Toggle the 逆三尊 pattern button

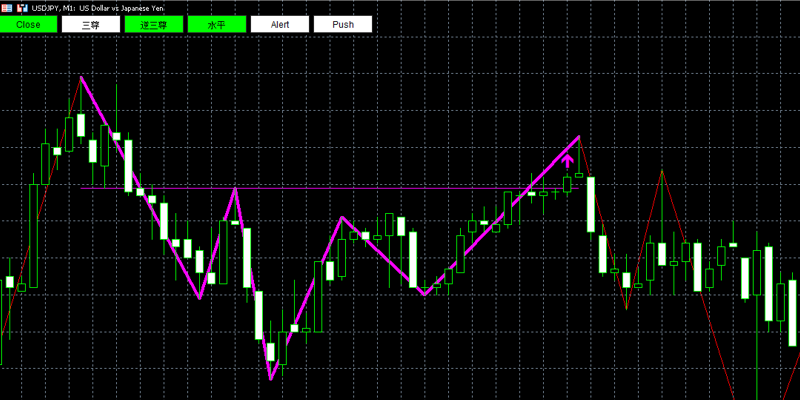[x=154, y=24]
